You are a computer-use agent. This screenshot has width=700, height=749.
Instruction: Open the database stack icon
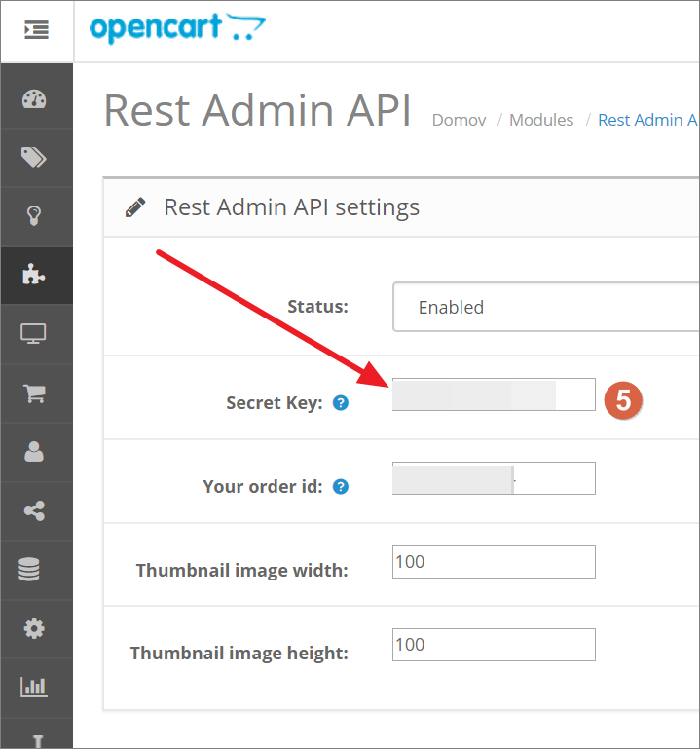29,570
